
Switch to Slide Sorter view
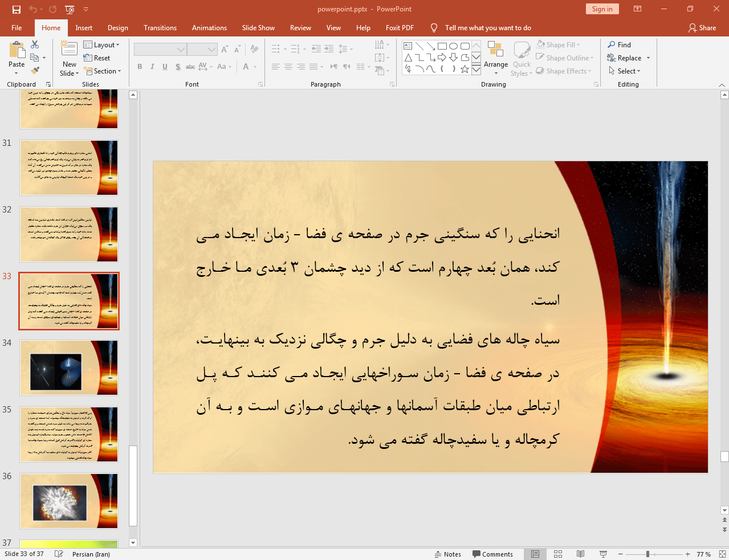(558, 554)
